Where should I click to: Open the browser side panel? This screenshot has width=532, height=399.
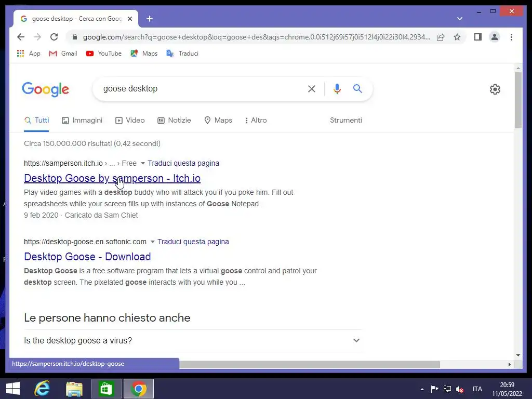point(478,37)
